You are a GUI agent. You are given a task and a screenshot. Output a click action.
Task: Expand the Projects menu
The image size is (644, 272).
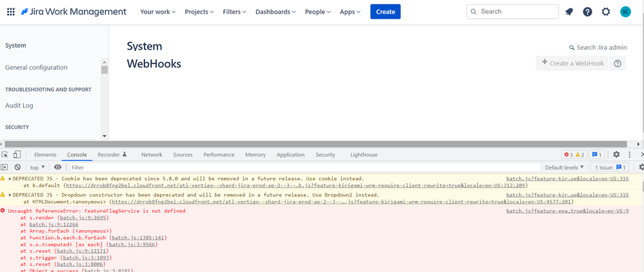coord(199,12)
